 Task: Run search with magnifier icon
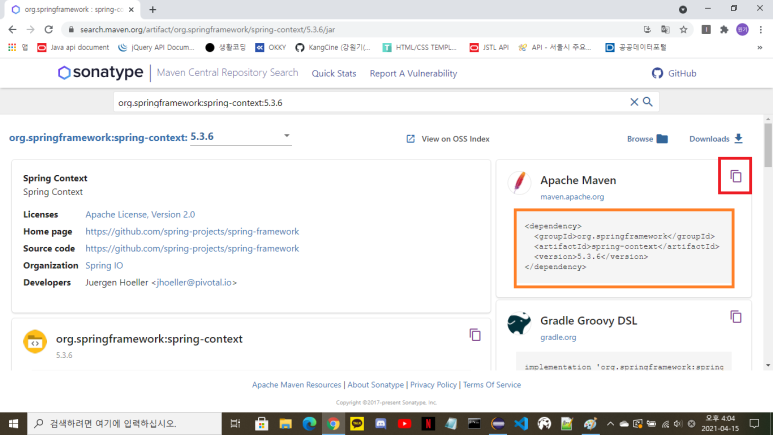point(648,102)
